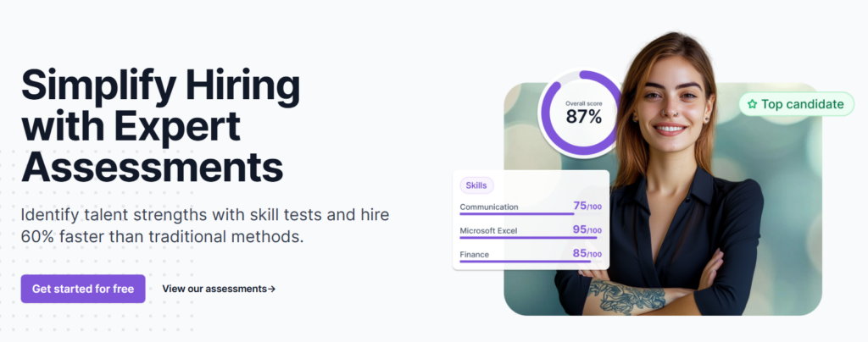
Task: Select the Top candidate badge
Action: (x=797, y=104)
